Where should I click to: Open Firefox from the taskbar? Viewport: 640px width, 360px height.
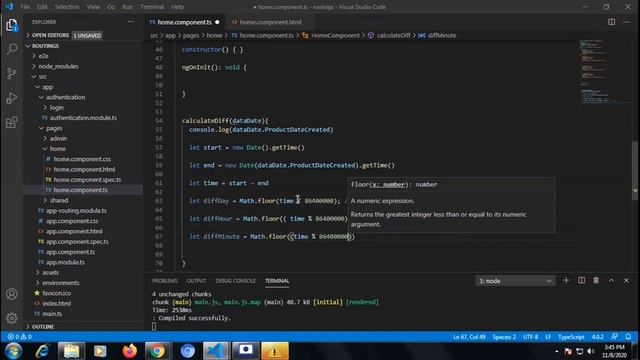point(129,351)
